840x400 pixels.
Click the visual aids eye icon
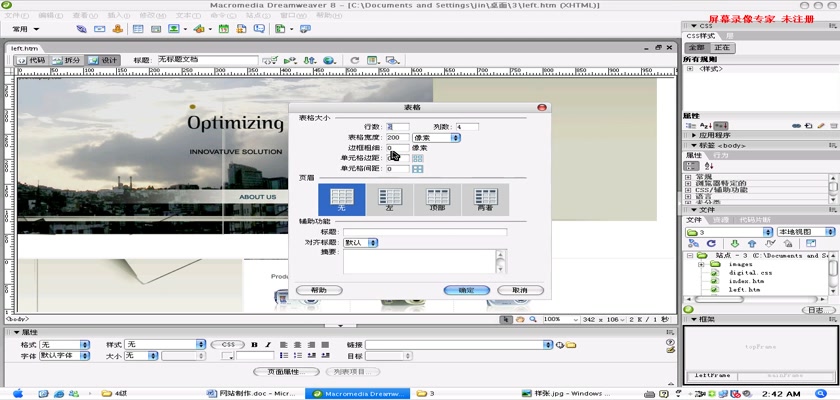[x=393, y=61]
